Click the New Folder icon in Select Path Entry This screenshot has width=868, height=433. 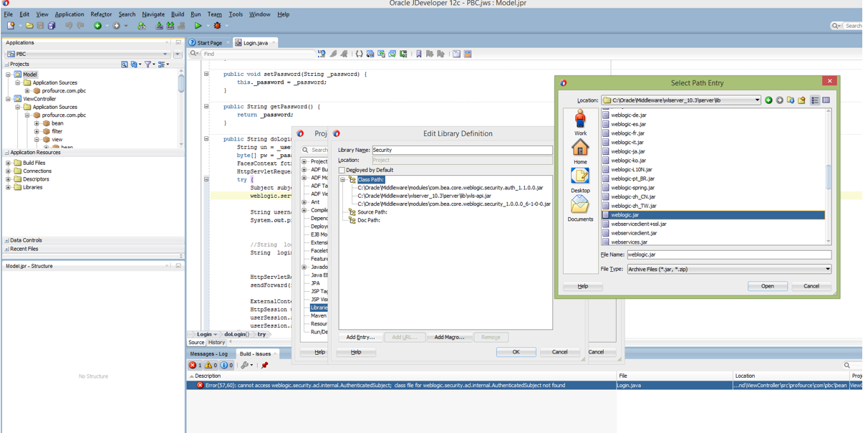[801, 100]
